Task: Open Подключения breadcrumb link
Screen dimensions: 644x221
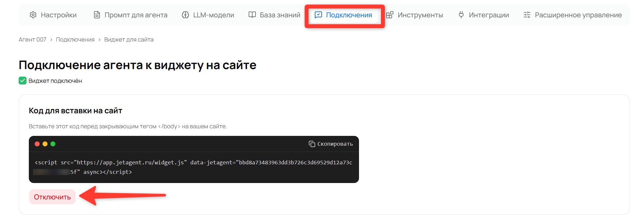Action: pos(75,40)
